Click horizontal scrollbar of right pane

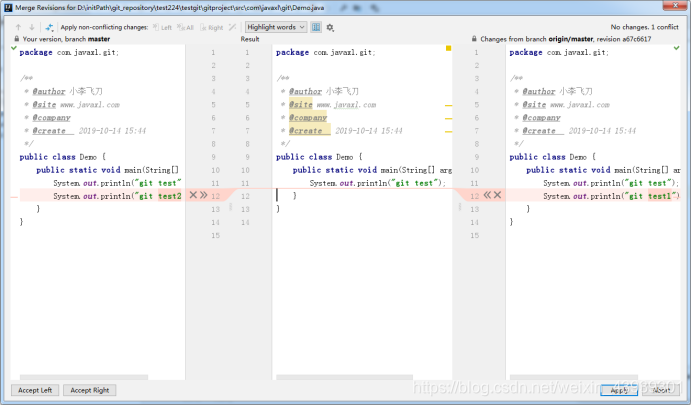[574, 377]
